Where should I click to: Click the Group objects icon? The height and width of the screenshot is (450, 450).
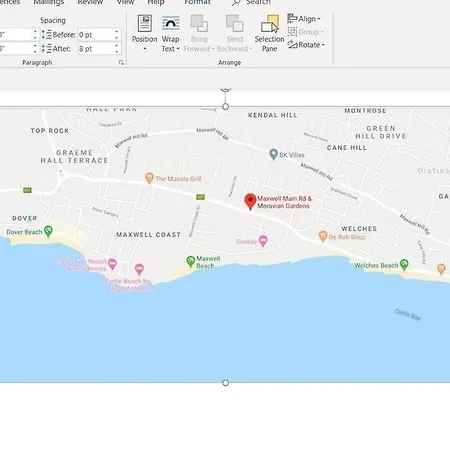pos(292,31)
